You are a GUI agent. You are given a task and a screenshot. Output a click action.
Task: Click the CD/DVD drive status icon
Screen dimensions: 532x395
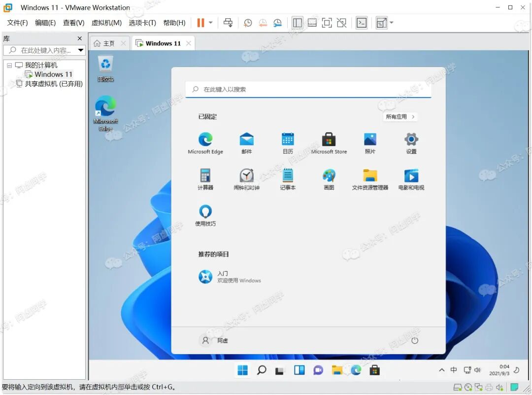coord(468,387)
